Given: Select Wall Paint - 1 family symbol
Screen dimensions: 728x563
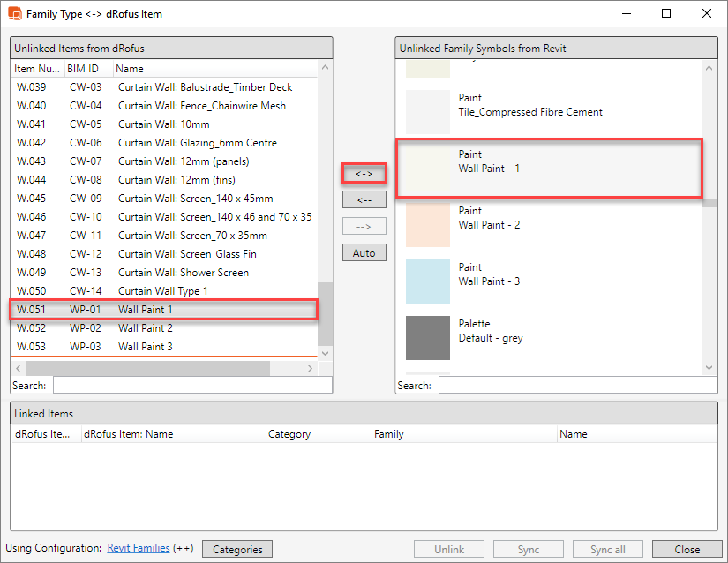Looking at the screenshot, I should click(x=549, y=168).
